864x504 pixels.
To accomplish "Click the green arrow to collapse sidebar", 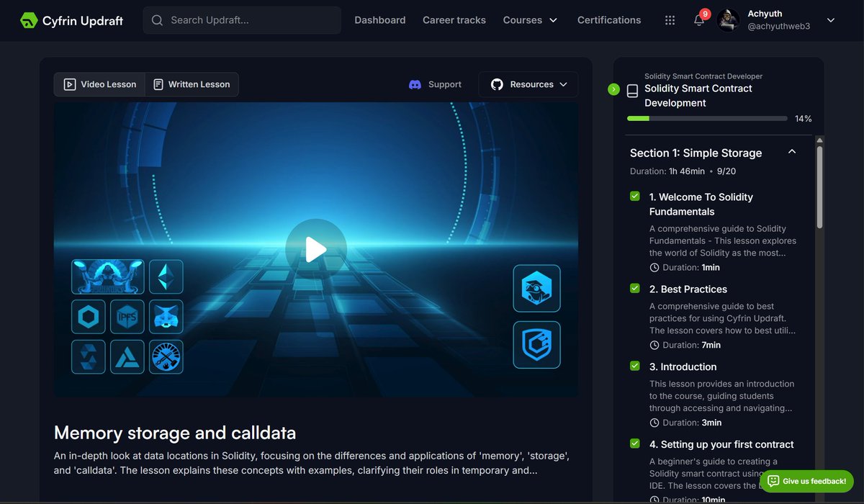I will click(613, 89).
